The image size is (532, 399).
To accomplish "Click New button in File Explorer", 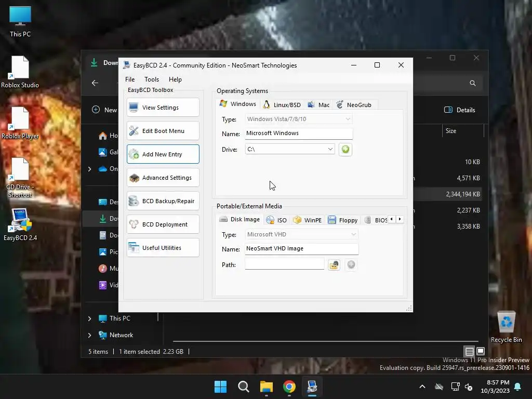I will (x=105, y=110).
